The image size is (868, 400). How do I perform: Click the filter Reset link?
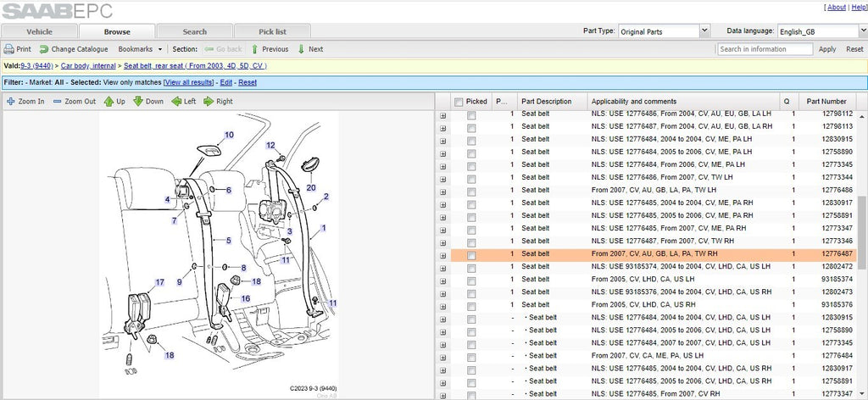(x=248, y=82)
